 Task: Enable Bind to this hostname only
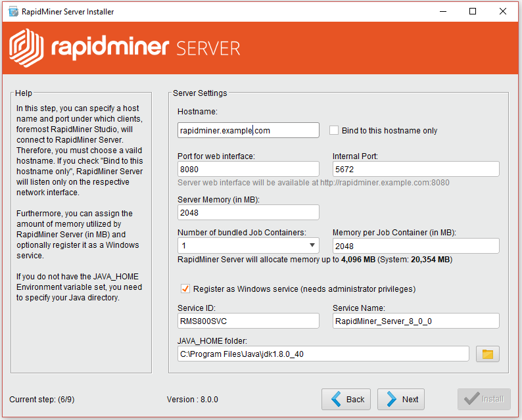click(x=333, y=130)
